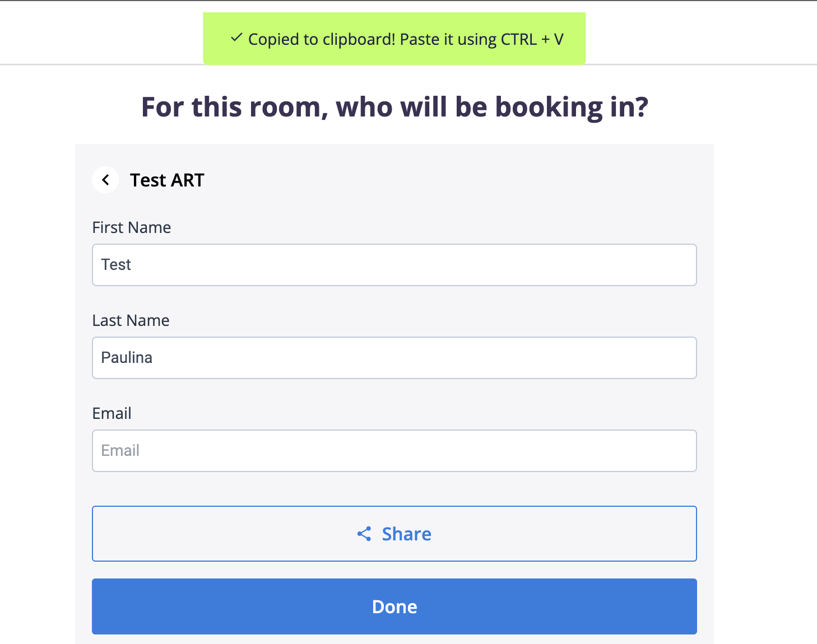Click the gray "Email" placeholder text

tap(120, 451)
